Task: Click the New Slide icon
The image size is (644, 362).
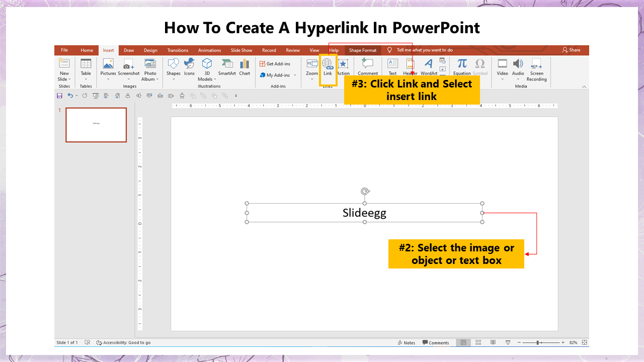Action: coord(64,64)
